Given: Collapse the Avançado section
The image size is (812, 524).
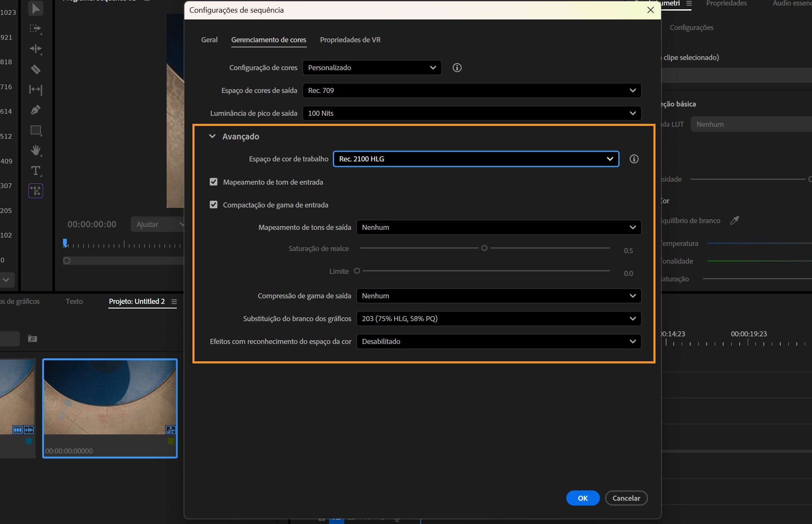Looking at the screenshot, I should [212, 136].
